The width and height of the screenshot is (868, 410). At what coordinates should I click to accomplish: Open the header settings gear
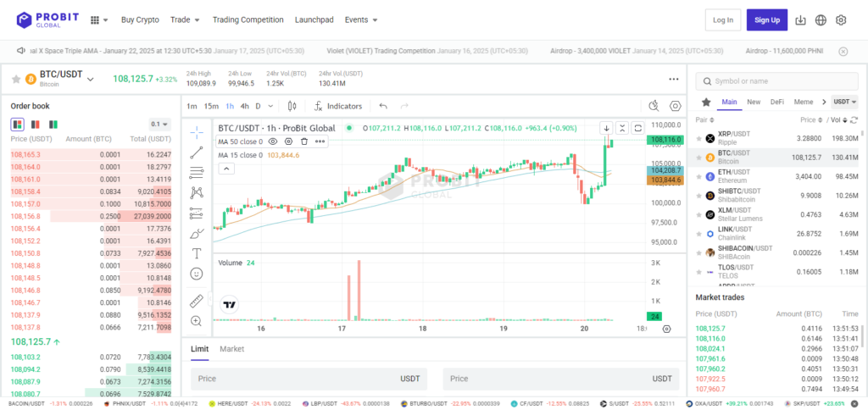click(x=841, y=20)
